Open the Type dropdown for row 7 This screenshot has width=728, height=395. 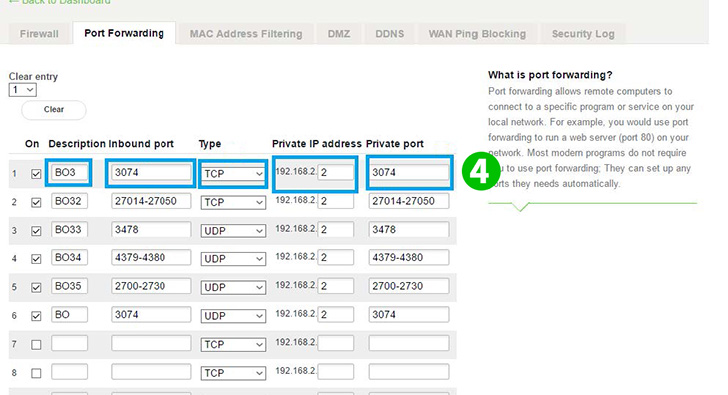pos(233,345)
